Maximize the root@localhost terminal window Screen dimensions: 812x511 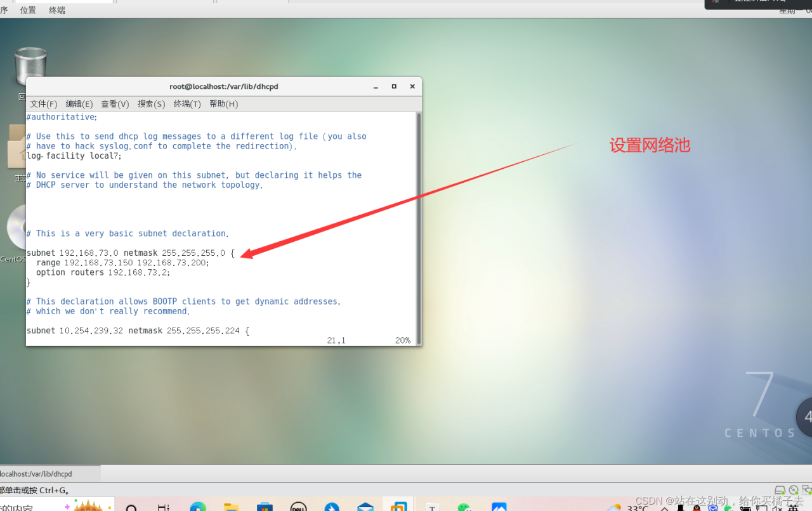pyautogui.click(x=394, y=86)
